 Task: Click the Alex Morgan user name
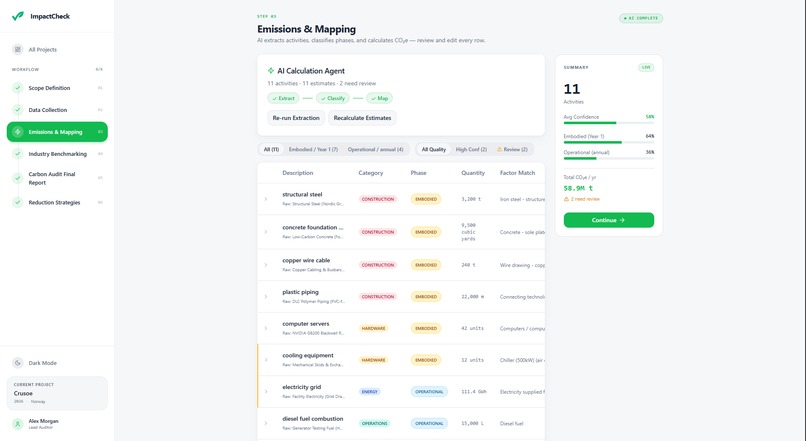coord(43,421)
